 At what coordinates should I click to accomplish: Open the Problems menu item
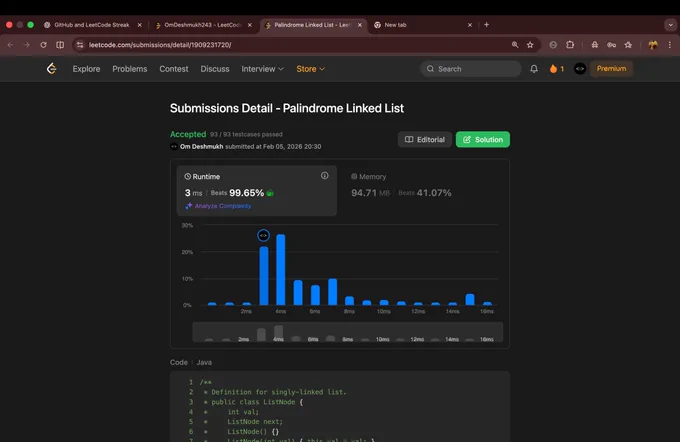click(x=130, y=69)
